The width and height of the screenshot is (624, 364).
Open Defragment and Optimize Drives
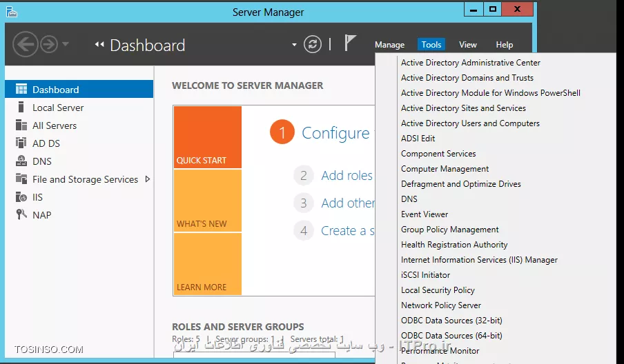(x=461, y=183)
